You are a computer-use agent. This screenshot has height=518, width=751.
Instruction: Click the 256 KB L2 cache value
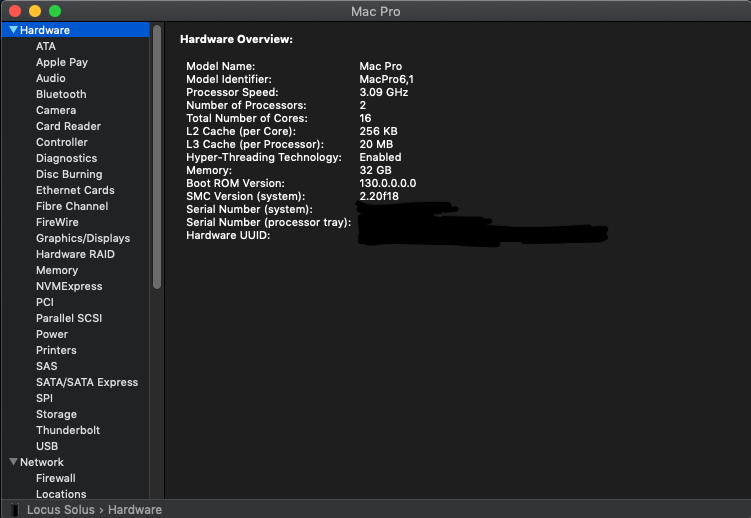click(x=378, y=131)
